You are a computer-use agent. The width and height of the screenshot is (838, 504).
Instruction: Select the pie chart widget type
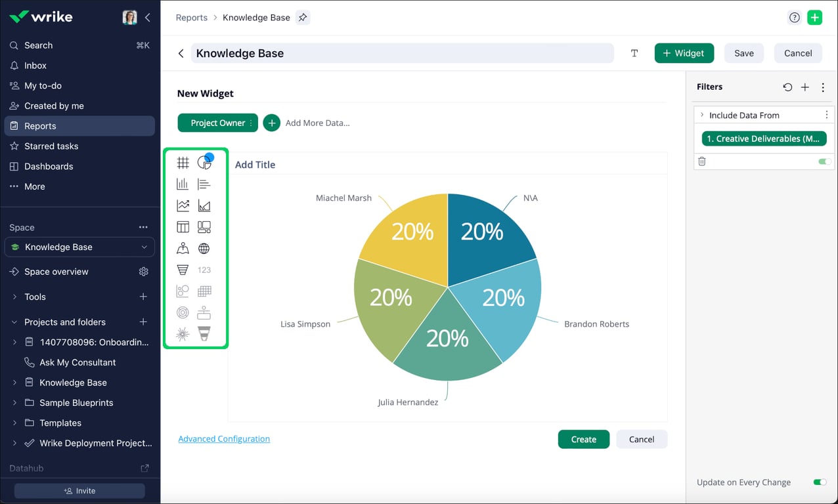coord(204,162)
